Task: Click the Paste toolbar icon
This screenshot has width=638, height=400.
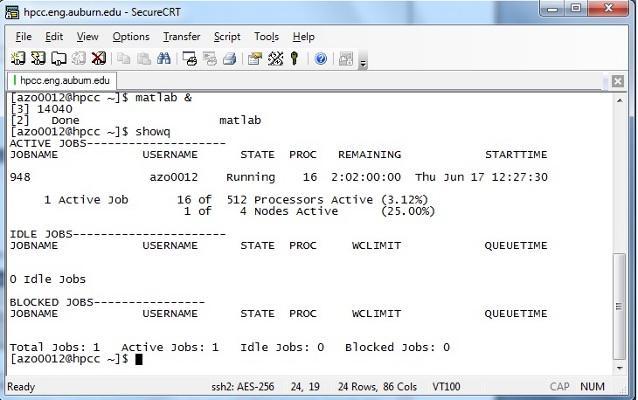Action: click(x=145, y=59)
